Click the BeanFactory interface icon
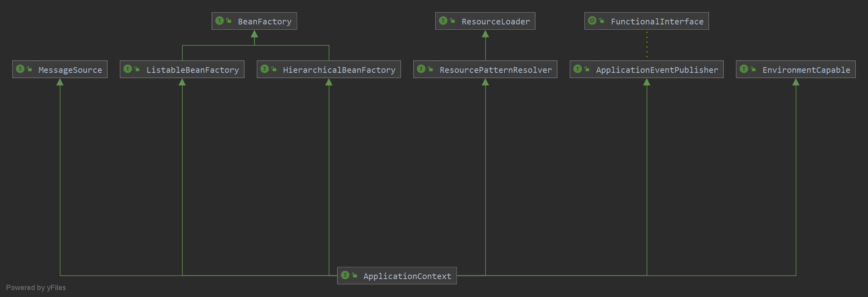Screen dimensions: 868x297 [220, 20]
